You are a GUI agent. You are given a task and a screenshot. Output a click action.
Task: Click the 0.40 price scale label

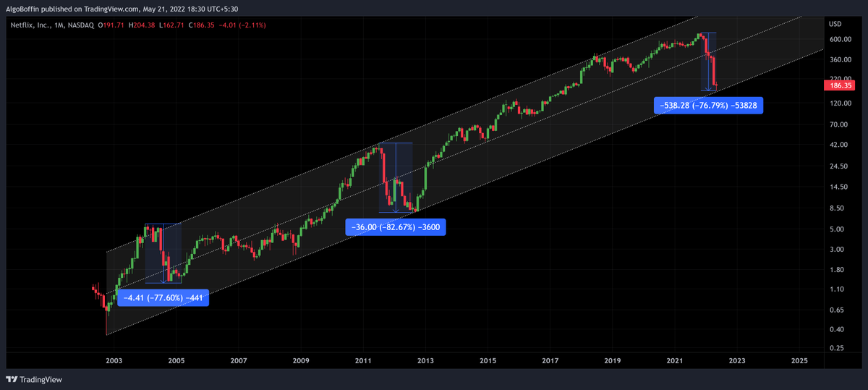pos(836,330)
